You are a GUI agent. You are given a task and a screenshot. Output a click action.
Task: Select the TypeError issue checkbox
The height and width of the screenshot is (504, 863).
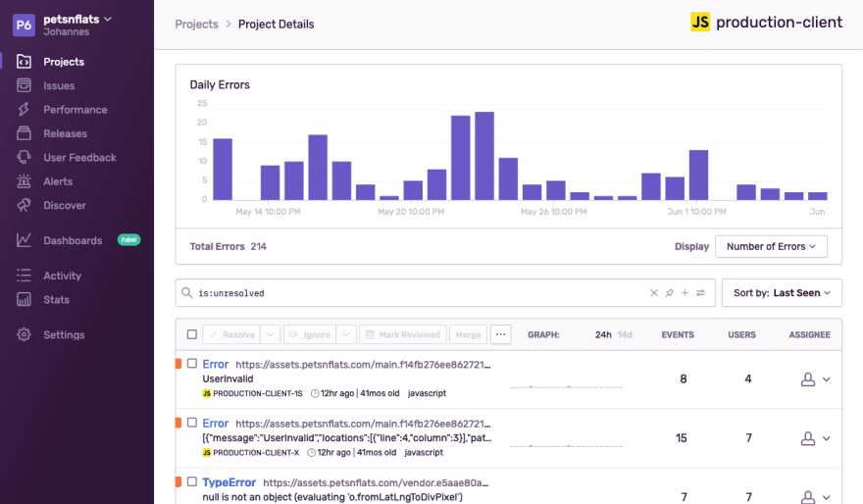[192, 481]
